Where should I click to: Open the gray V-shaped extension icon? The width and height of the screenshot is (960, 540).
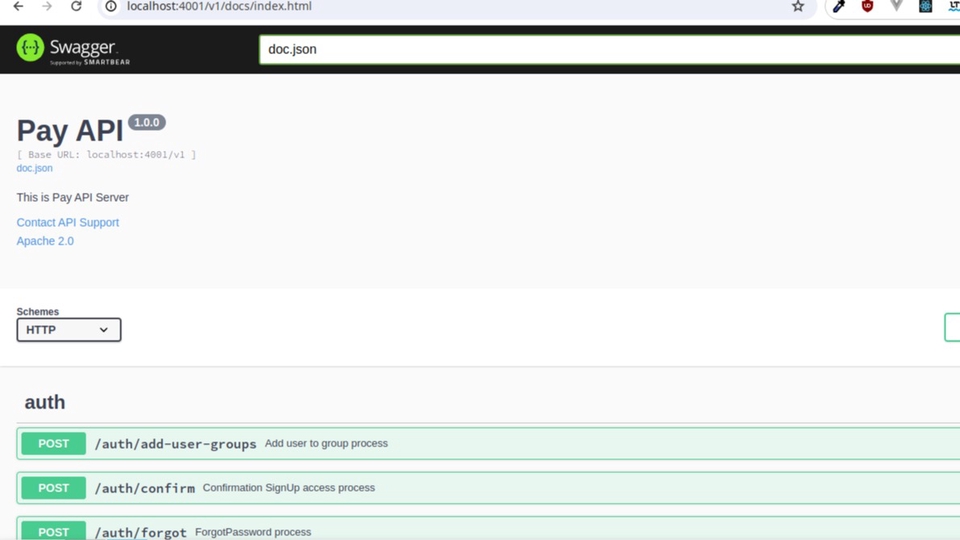click(896, 6)
